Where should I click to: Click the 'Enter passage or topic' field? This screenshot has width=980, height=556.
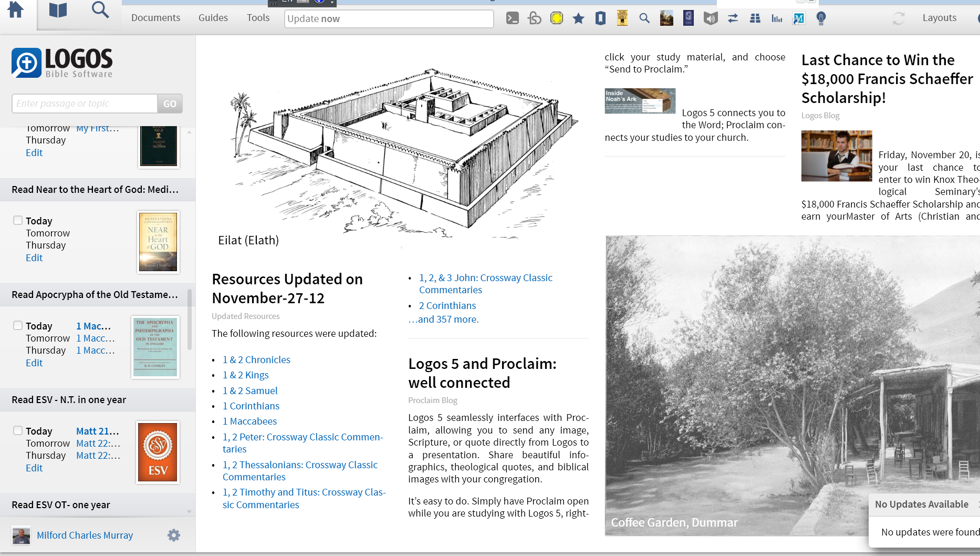[85, 104]
